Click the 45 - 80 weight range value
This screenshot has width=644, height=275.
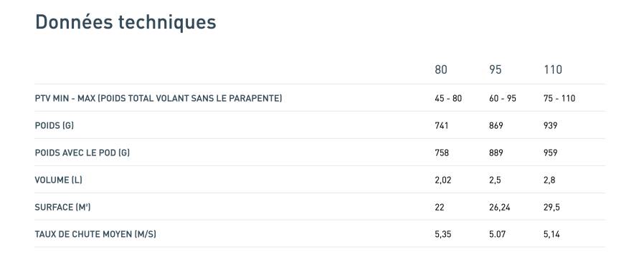(x=448, y=98)
